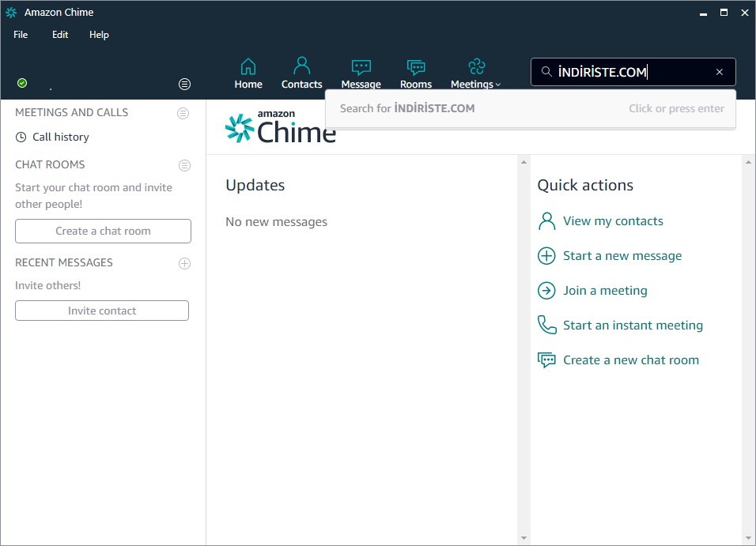Click Quick actions panel scroll down arrow
This screenshot has width=756, height=546.
(748, 538)
